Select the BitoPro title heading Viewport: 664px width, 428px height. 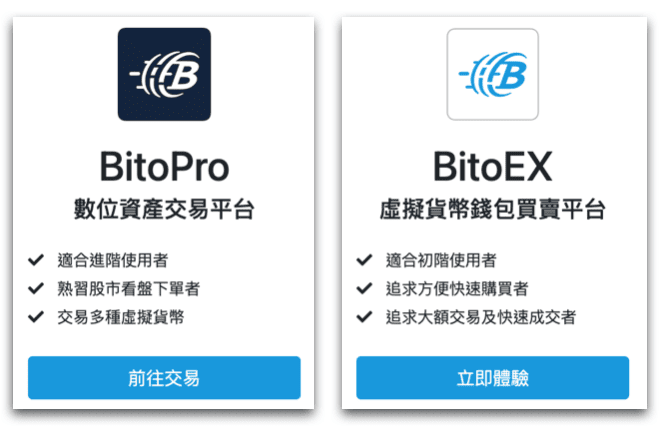(164, 167)
